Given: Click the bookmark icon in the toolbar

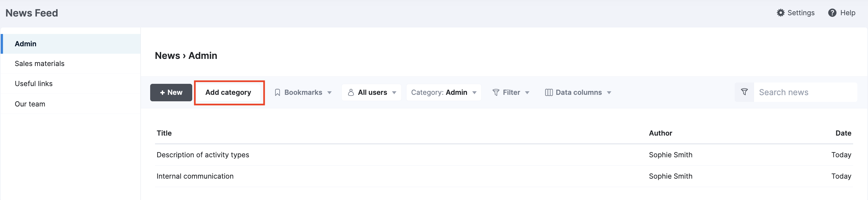Looking at the screenshot, I should click(277, 93).
